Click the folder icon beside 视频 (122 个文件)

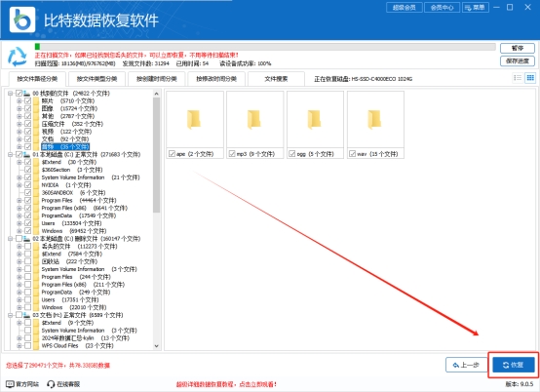pyautogui.click(x=36, y=132)
